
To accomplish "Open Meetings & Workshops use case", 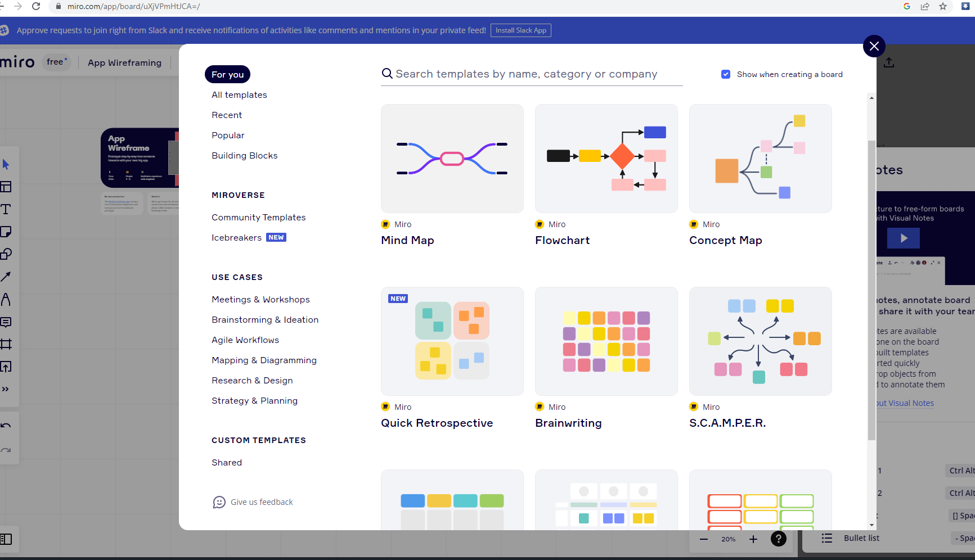I will 260,300.
